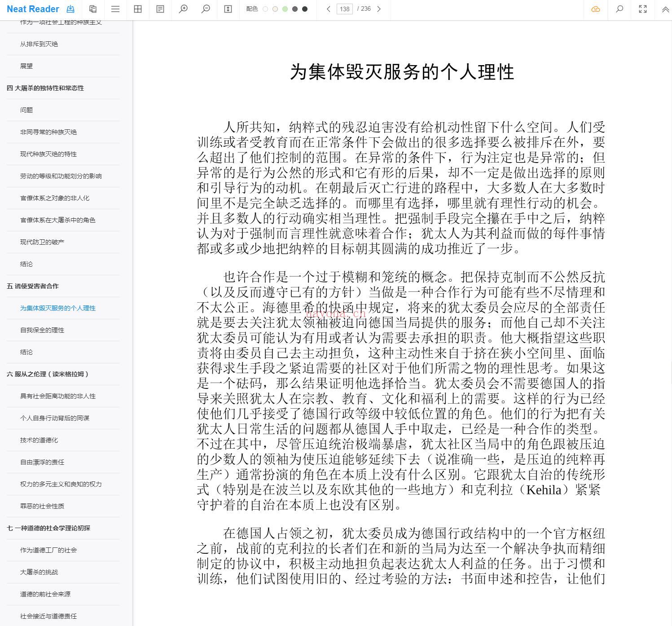
Task: Open chapter 自我保全的理性
Action: coord(42,330)
